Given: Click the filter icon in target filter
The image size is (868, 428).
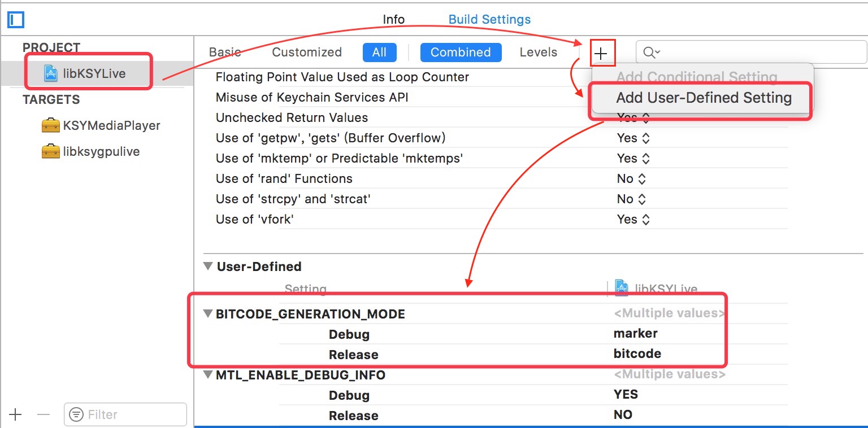Looking at the screenshot, I should [x=76, y=415].
